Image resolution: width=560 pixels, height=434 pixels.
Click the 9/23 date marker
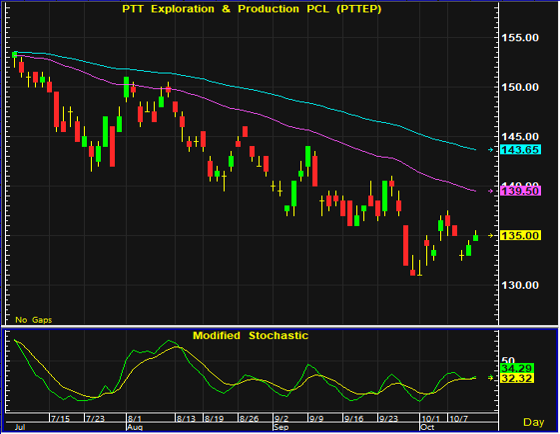[388, 418]
